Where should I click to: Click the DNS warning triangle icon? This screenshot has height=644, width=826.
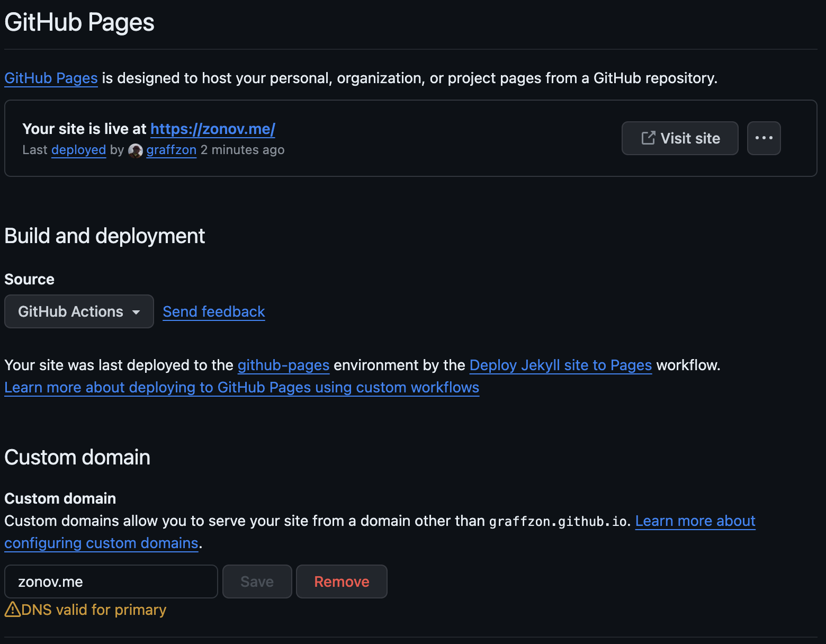coord(13,610)
